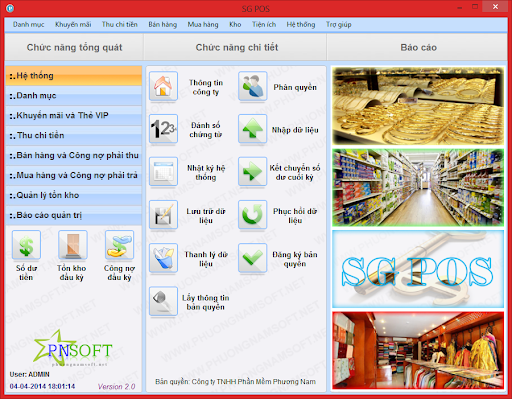Click the SG POS app icon in title bar
The height and width of the screenshot is (399, 512).
tap(10, 8)
